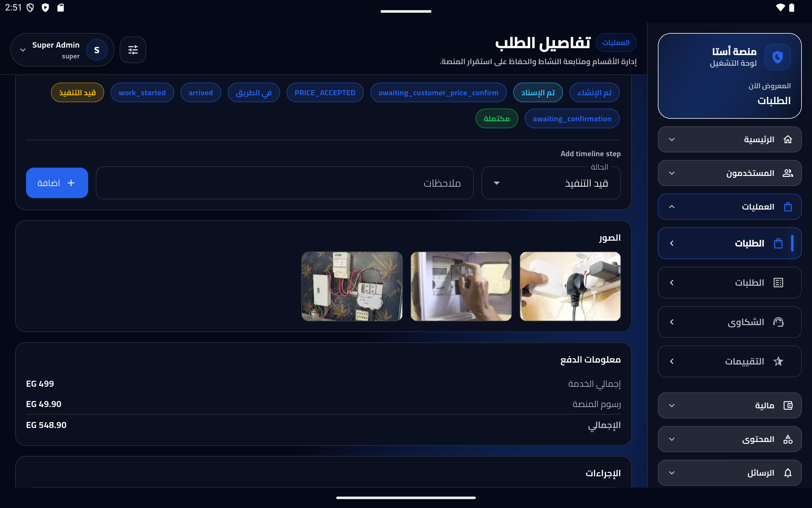Screen dimensions: 812x508
Task: Click the shapes icon beside المحتوى
Action: click(788, 439)
